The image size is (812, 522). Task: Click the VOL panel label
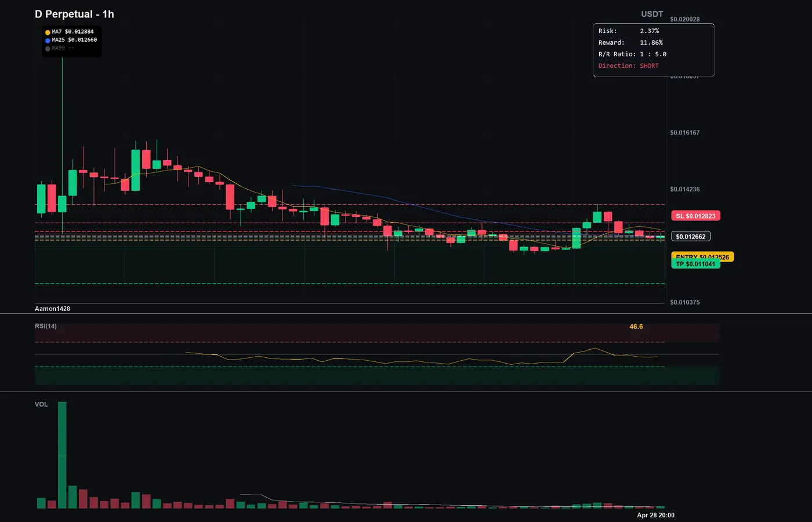click(41, 404)
